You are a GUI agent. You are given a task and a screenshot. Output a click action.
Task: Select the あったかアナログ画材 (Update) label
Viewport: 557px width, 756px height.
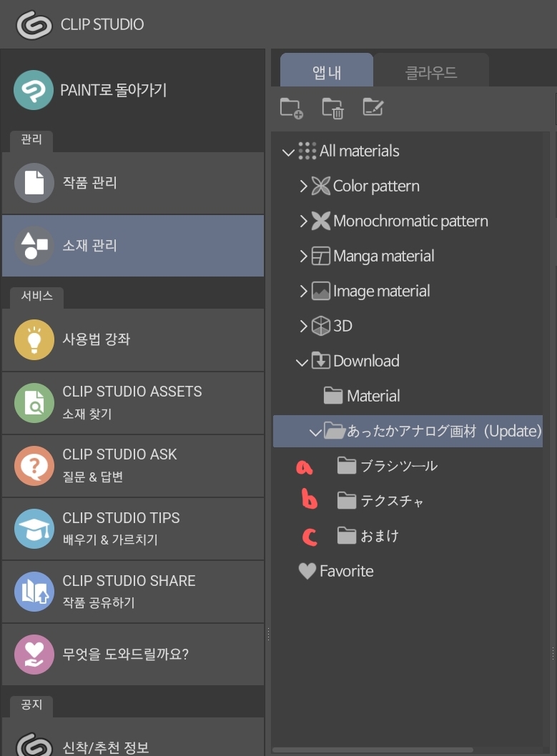click(x=445, y=431)
